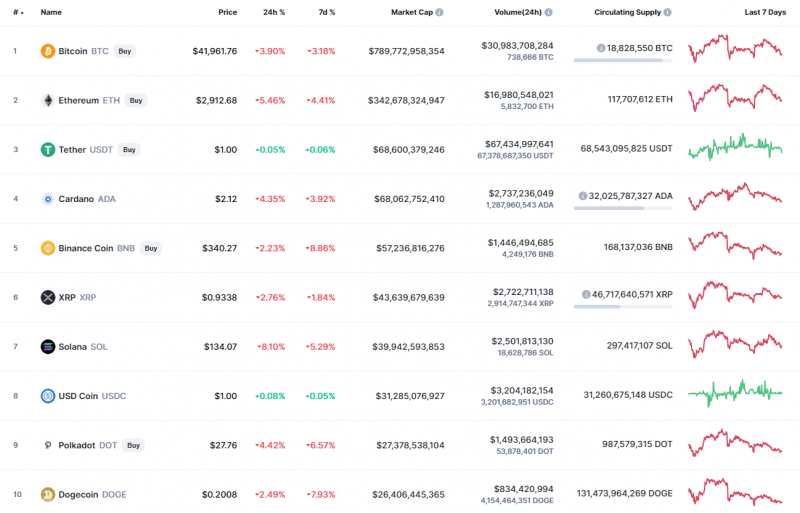Click the Binance Coin logo icon

click(x=47, y=248)
